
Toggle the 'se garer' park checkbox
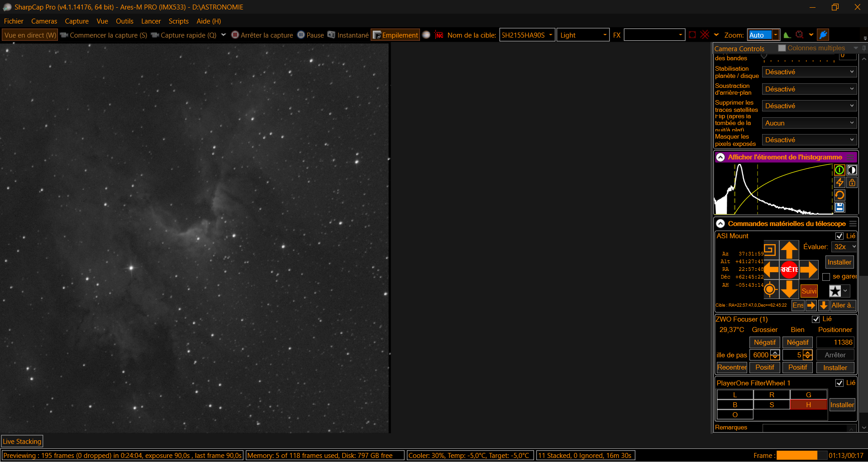(x=826, y=277)
